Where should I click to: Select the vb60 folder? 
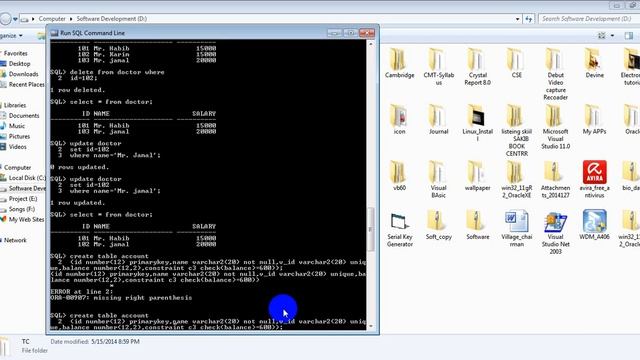(399, 176)
